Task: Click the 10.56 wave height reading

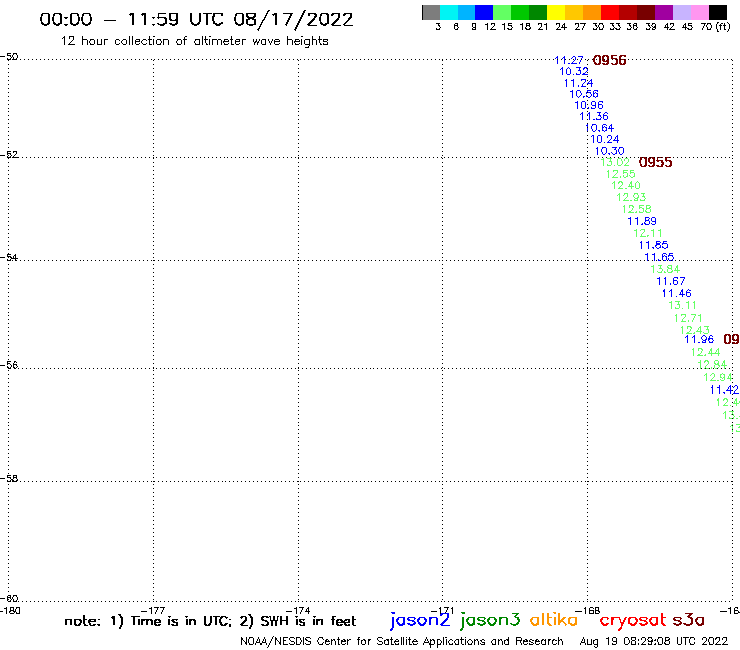Action: pyautogui.click(x=584, y=94)
